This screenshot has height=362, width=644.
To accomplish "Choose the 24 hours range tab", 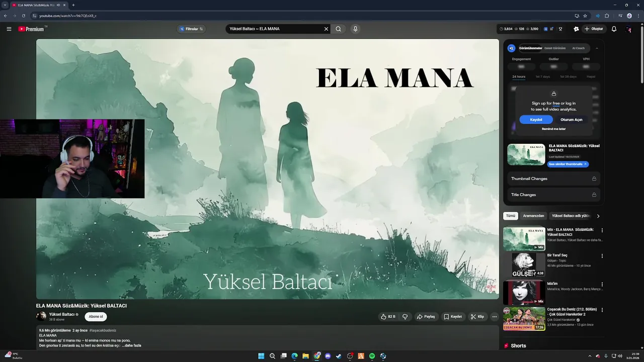I will [x=519, y=76].
